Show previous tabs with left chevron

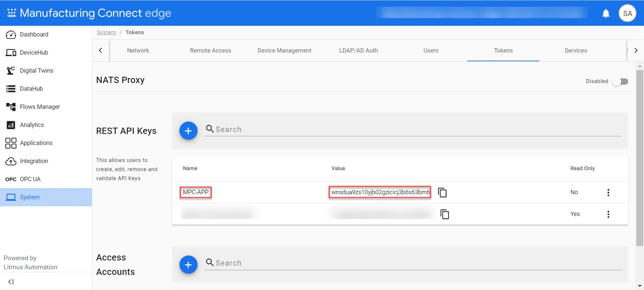tap(100, 50)
